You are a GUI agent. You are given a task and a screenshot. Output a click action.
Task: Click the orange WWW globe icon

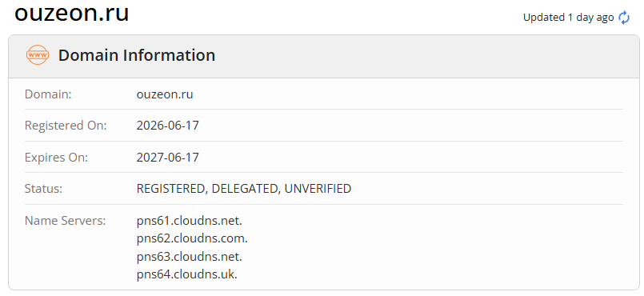click(38, 55)
